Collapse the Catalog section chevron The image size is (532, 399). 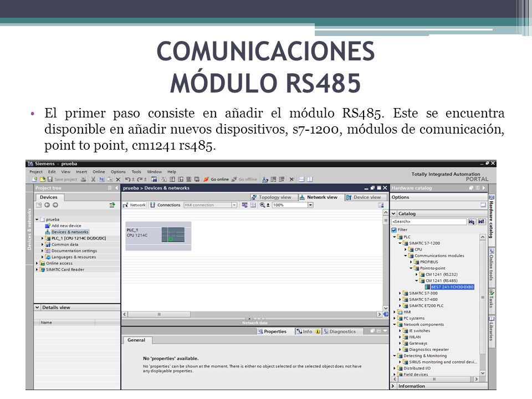pyautogui.click(x=393, y=214)
